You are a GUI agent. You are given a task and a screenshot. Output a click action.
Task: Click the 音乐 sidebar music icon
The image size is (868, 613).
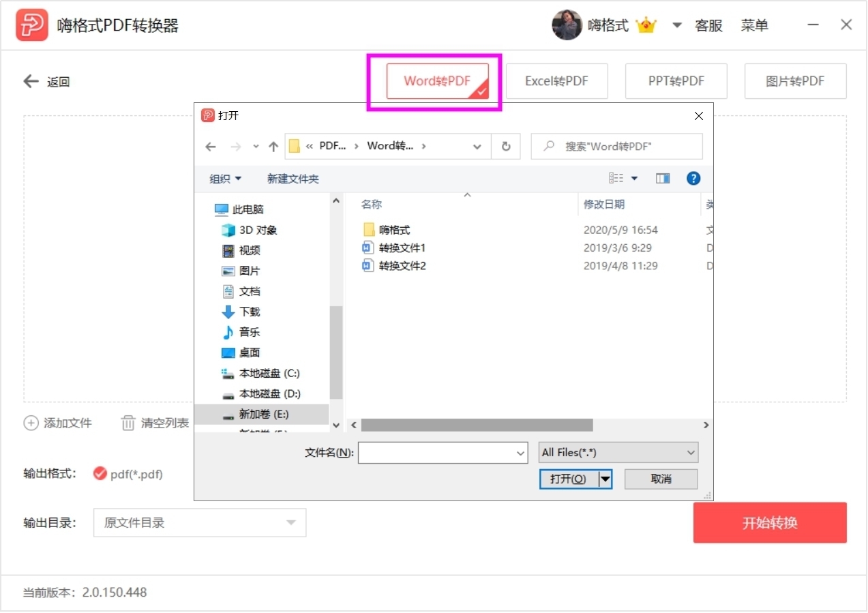228,332
